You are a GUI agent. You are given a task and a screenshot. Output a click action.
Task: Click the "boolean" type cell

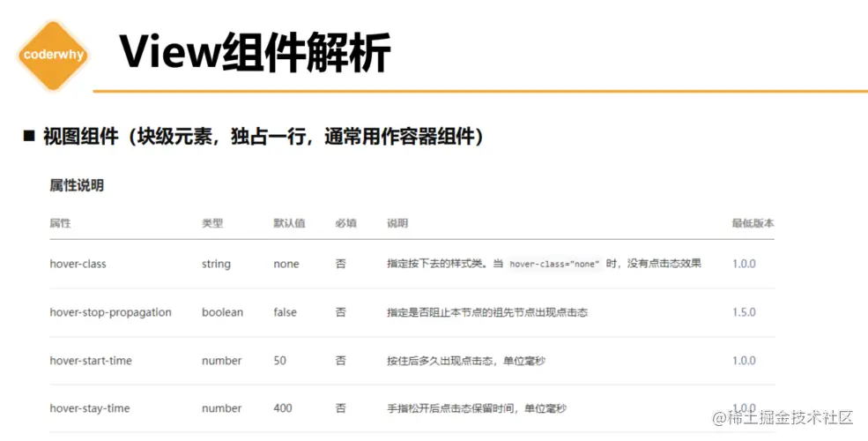tap(222, 312)
